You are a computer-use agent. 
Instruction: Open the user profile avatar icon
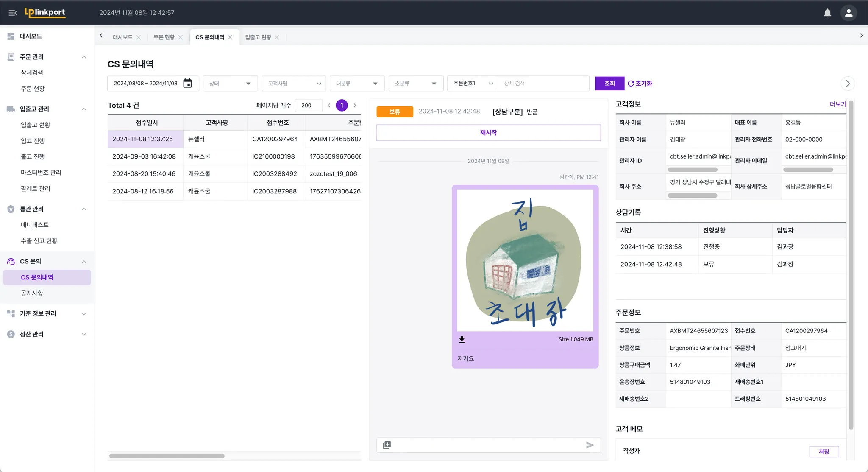(x=849, y=13)
